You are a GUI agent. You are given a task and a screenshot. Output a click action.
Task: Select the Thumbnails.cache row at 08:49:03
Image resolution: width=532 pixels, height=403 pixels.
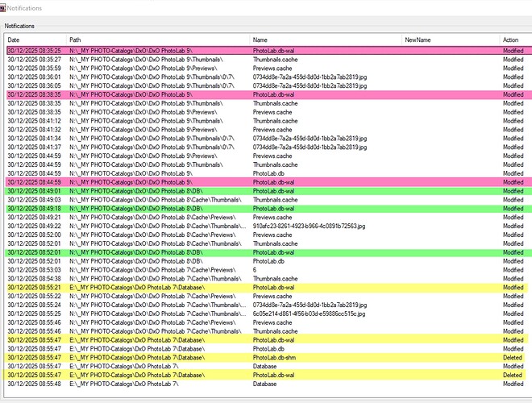coord(266,199)
